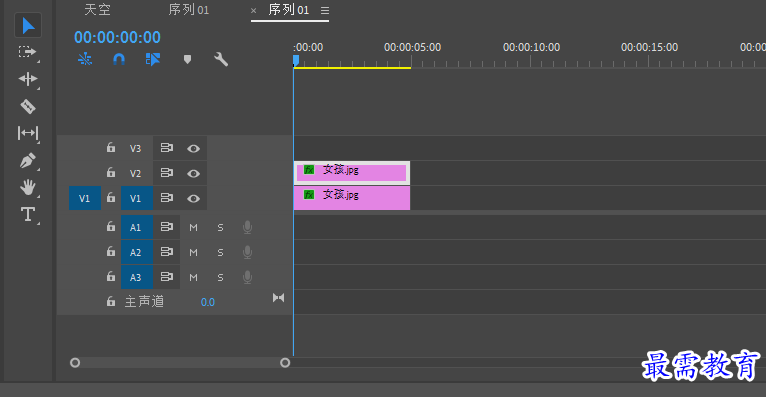Click the right zoom scrollbar handle

[285, 363]
